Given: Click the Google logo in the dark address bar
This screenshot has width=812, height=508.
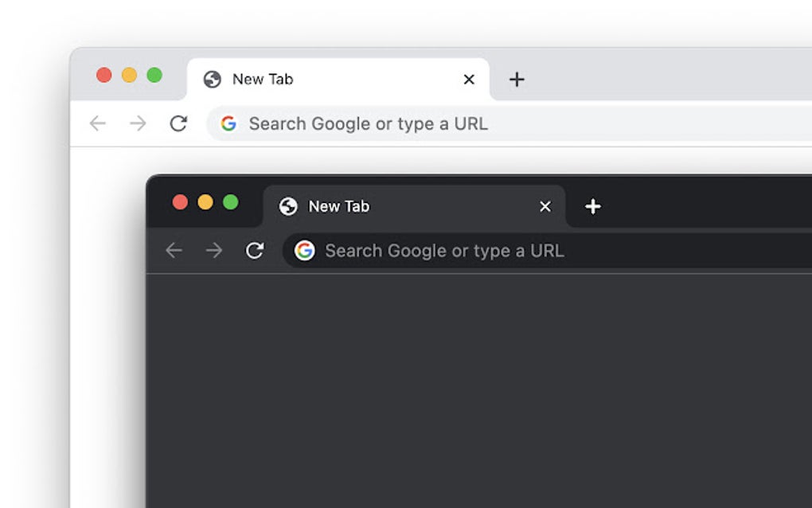Looking at the screenshot, I should tap(304, 251).
